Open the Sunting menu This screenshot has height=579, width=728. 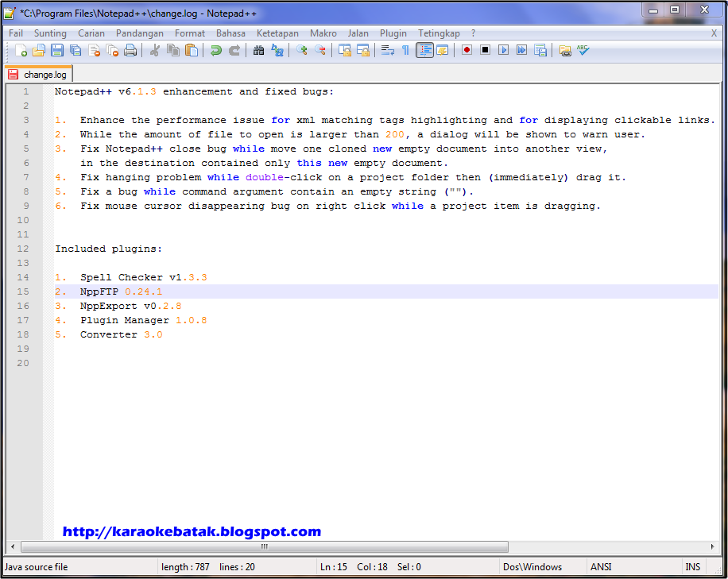50,33
